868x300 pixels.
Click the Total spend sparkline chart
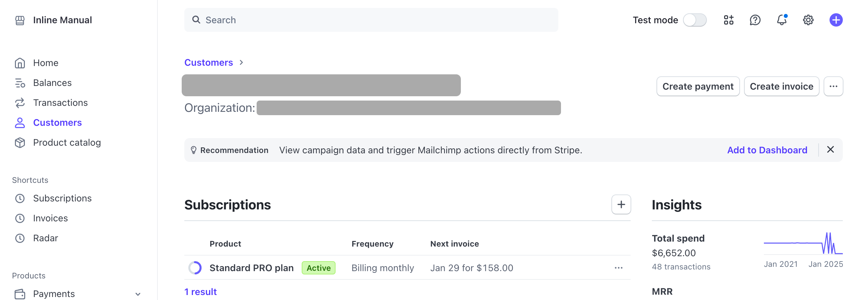(803, 244)
